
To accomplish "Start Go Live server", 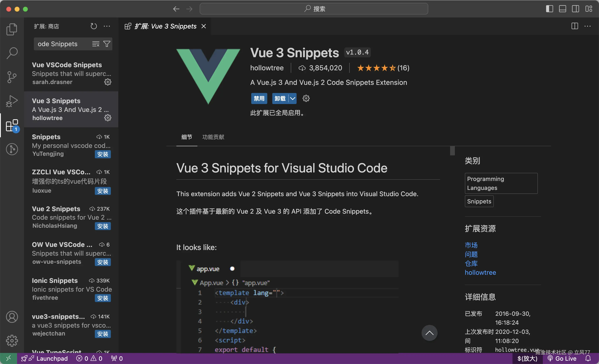I will 562,358.
